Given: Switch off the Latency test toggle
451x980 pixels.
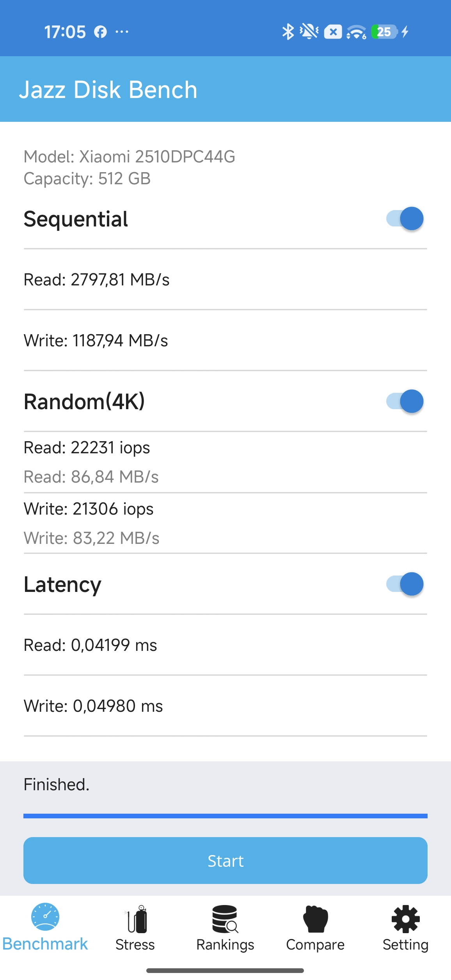Looking at the screenshot, I should [x=405, y=584].
